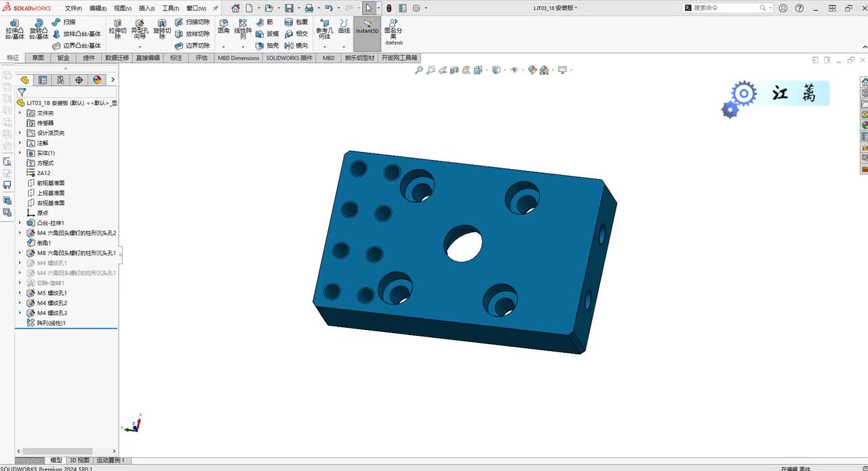Viewport: 868px width, 471px height.
Task: Switch to the 钣金 ribbon tab
Action: [x=63, y=58]
